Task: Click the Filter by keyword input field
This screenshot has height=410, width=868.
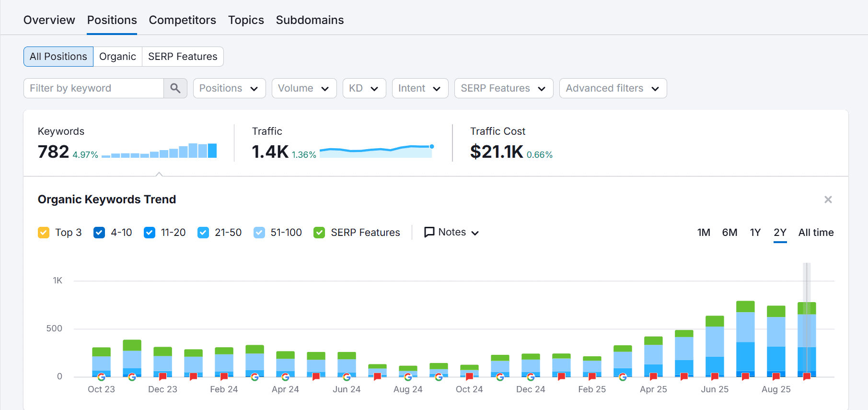Action: click(94, 88)
